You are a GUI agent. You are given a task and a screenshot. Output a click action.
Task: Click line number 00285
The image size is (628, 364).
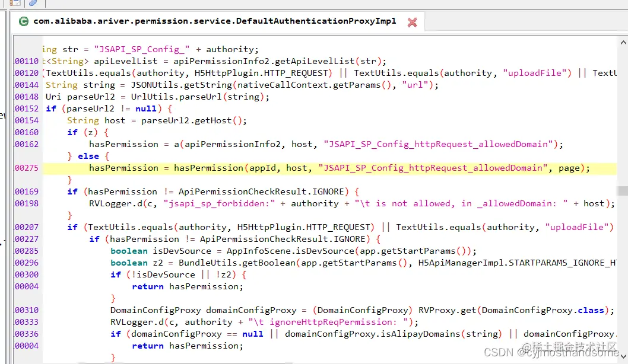click(27, 251)
